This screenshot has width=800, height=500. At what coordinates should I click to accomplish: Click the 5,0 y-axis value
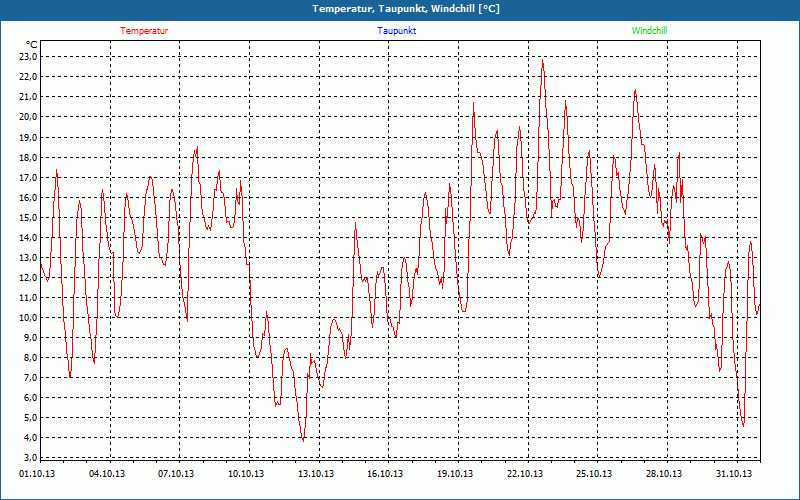[x=31, y=418]
